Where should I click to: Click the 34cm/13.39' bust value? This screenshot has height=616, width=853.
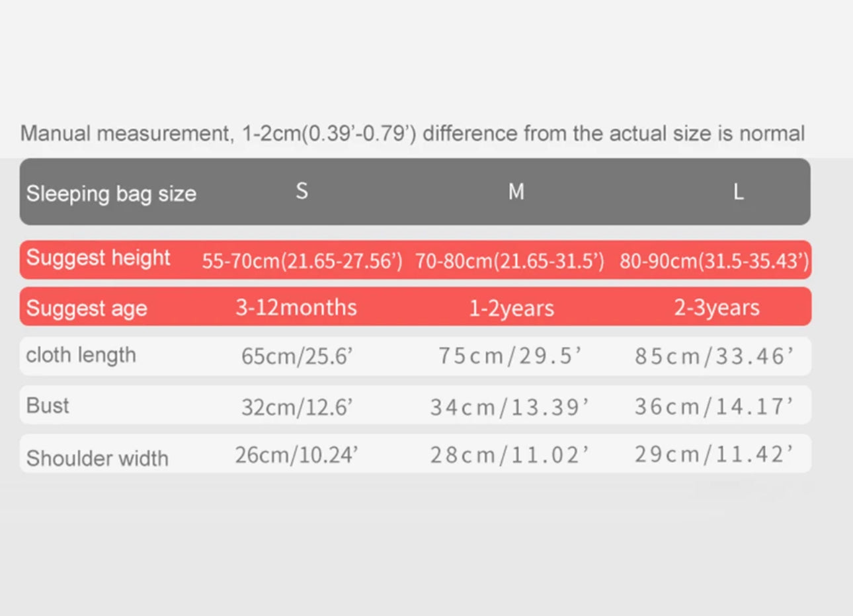tap(510, 407)
